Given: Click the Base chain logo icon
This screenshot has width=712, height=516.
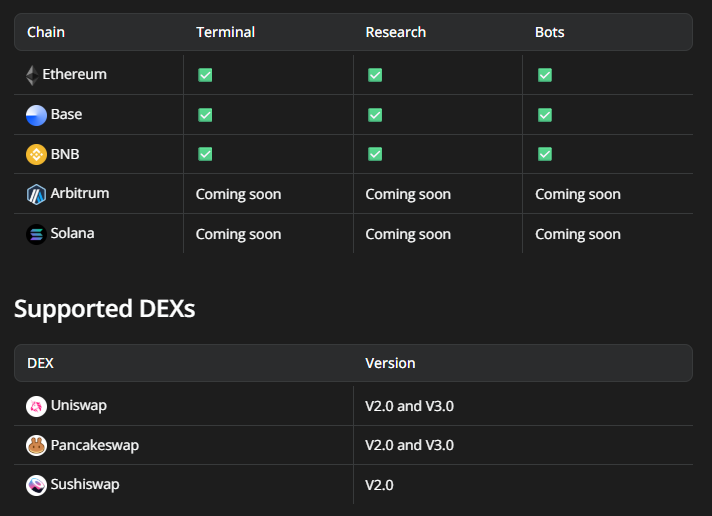Looking at the screenshot, I should [x=36, y=115].
